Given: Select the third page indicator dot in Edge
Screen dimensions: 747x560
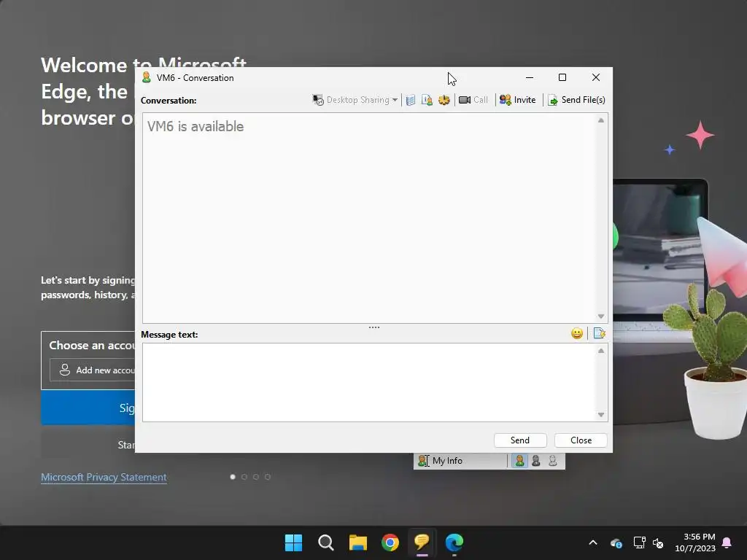Looking at the screenshot, I should point(256,477).
